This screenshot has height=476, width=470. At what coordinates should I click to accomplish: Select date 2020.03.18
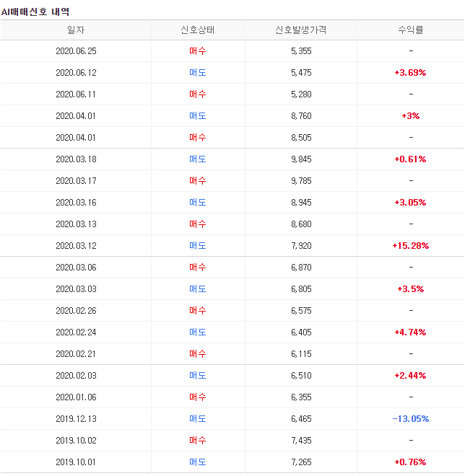(76, 159)
